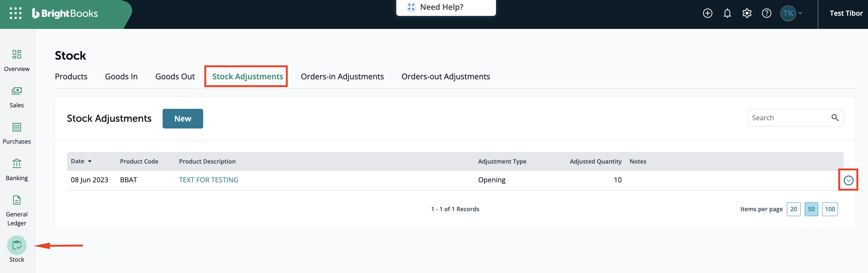868x273 pixels.
Task: Set items per page to 50
Action: [811, 209]
